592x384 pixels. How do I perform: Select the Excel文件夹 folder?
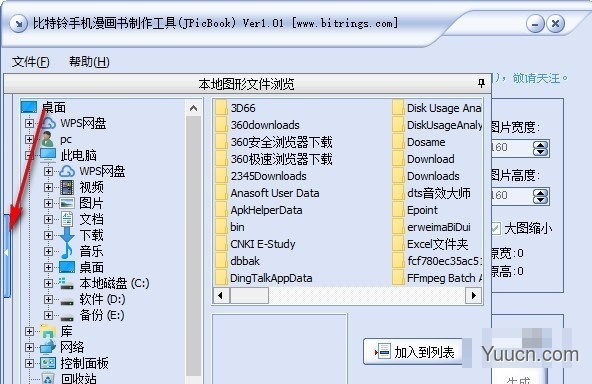pyautogui.click(x=430, y=244)
